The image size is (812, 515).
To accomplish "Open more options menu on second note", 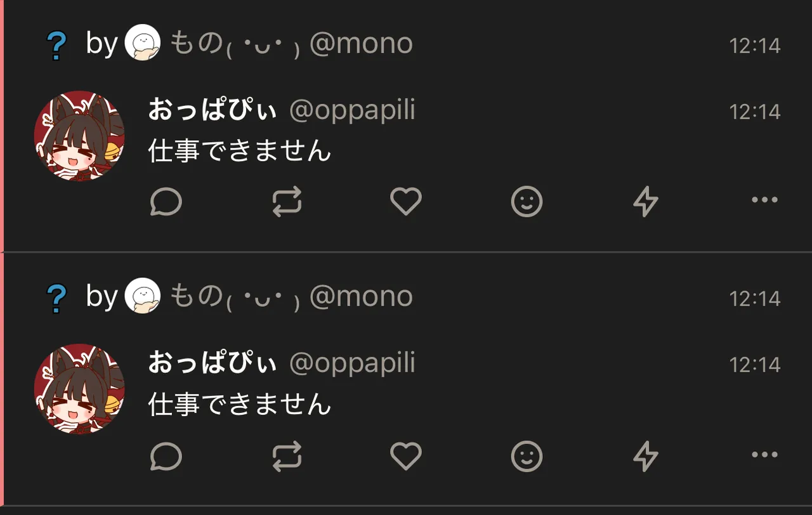I will 764,454.
